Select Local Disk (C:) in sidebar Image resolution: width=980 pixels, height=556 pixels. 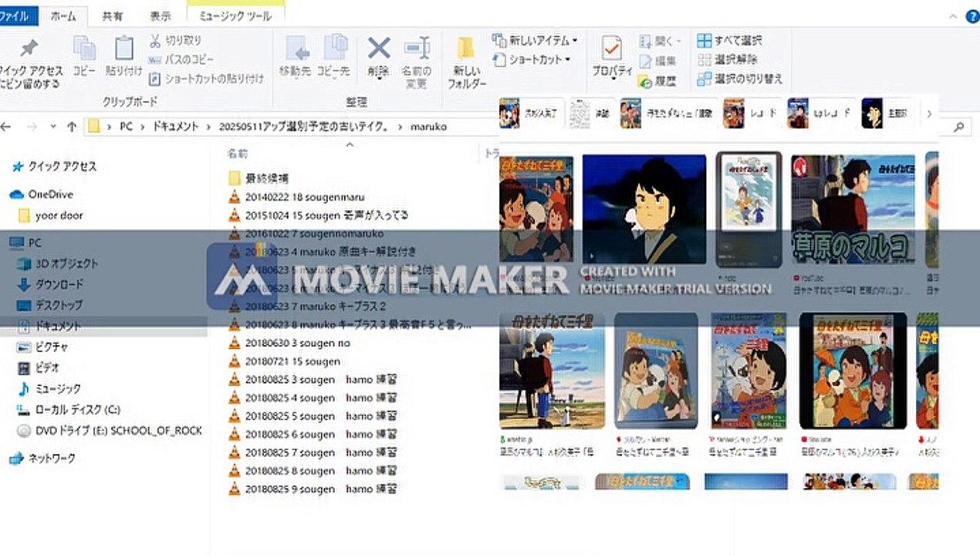coord(69,409)
